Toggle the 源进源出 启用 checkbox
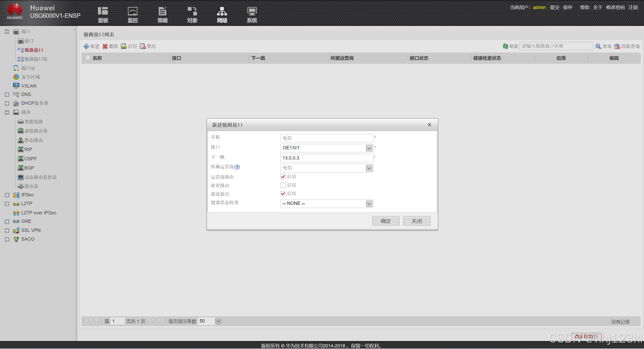644x349 pixels. 283,194
